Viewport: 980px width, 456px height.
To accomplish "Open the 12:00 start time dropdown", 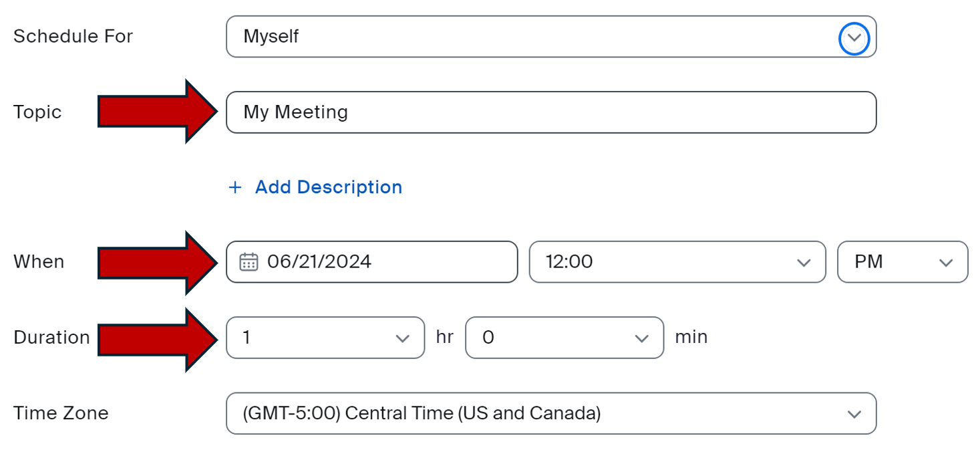I will [677, 262].
